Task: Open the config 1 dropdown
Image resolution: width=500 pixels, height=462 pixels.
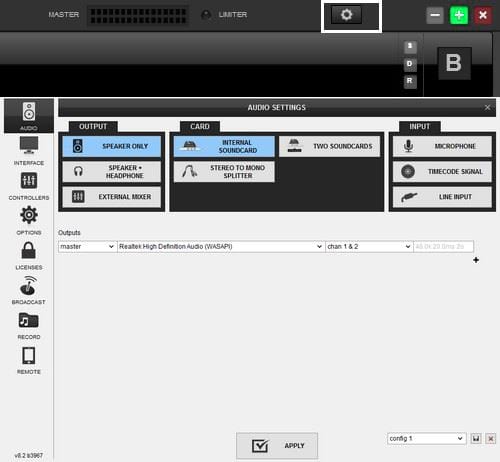Action: (x=426, y=438)
